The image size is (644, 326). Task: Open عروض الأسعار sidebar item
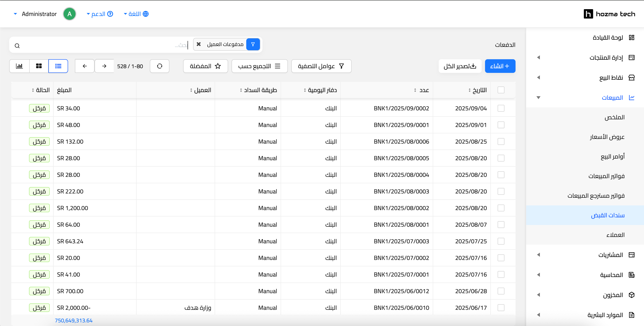607,137
